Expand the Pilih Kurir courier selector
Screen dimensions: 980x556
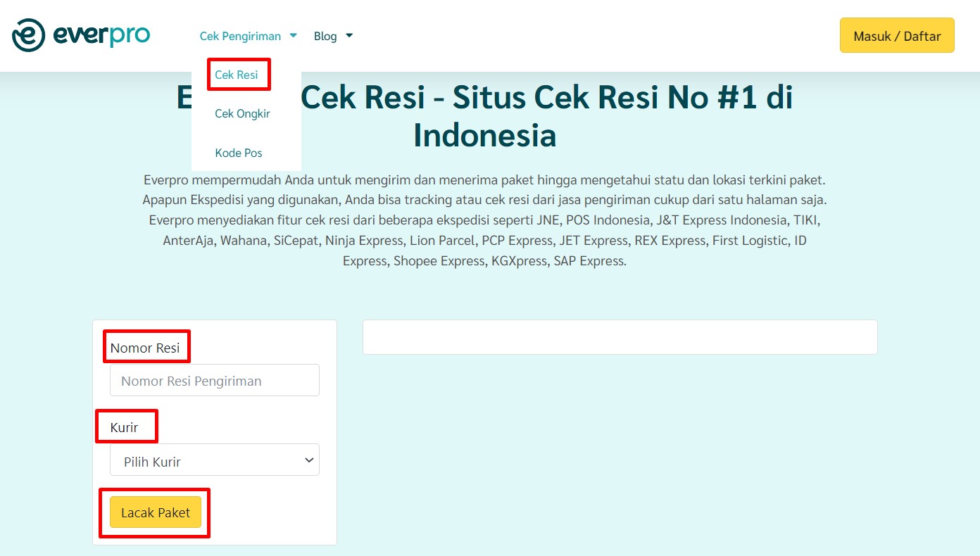point(214,460)
